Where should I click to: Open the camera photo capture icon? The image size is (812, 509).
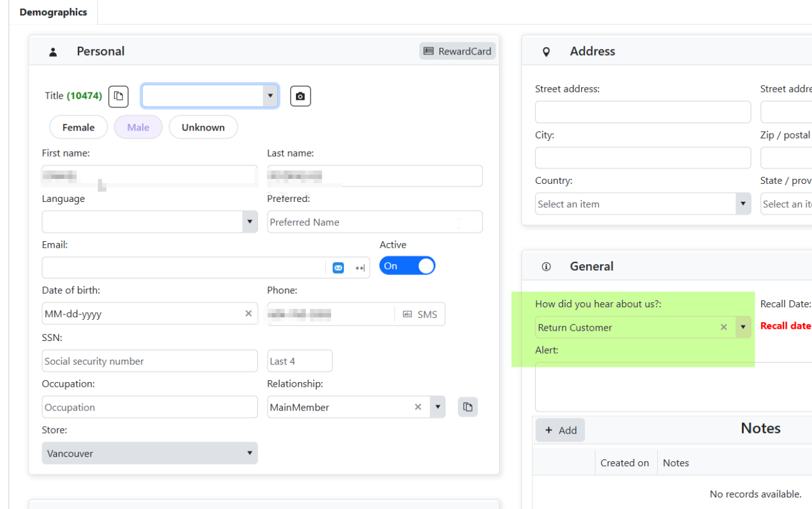[300, 96]
